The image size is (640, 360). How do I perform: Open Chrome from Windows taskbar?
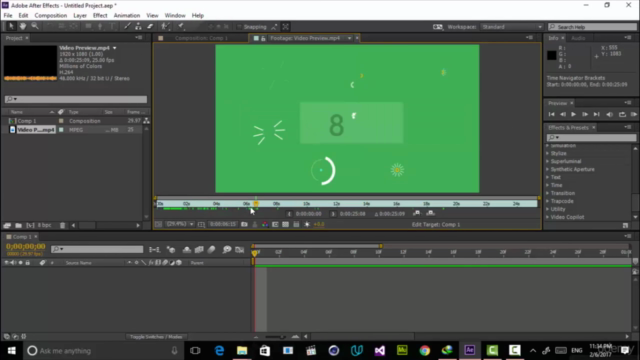pos(424,350)
